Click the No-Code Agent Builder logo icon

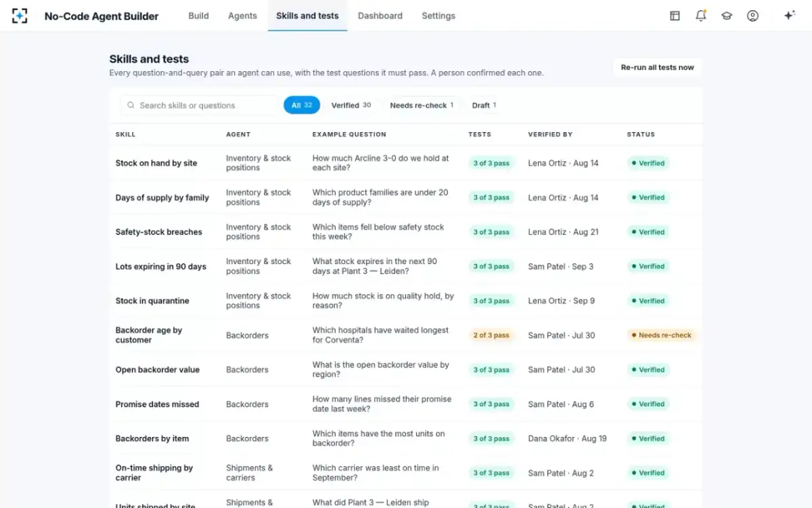[x=20, y=16]
